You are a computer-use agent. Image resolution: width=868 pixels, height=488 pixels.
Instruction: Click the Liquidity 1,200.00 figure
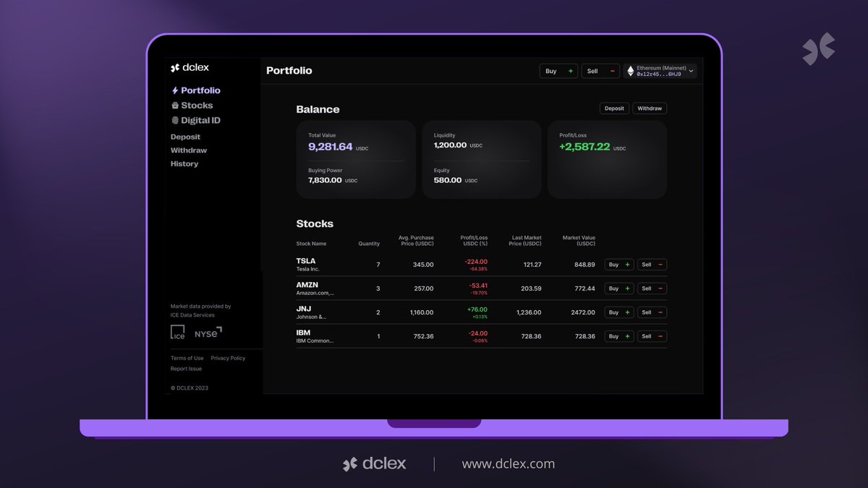(x=450, y=145)
